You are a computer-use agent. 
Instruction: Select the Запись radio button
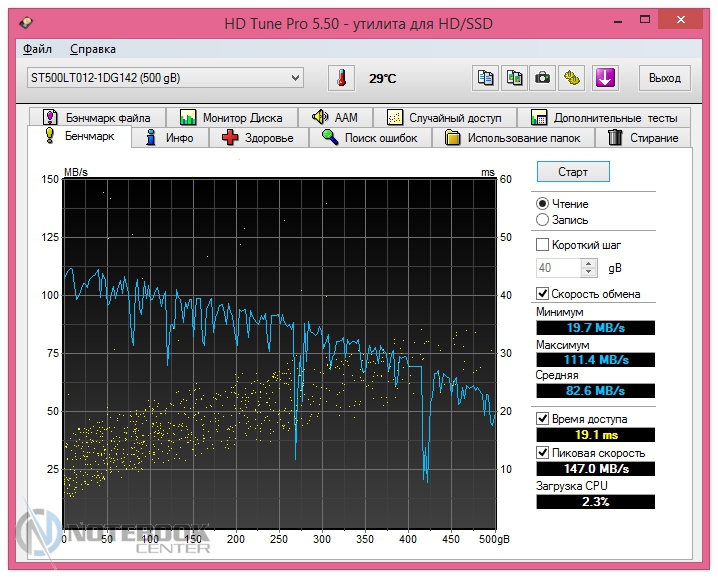542,220
